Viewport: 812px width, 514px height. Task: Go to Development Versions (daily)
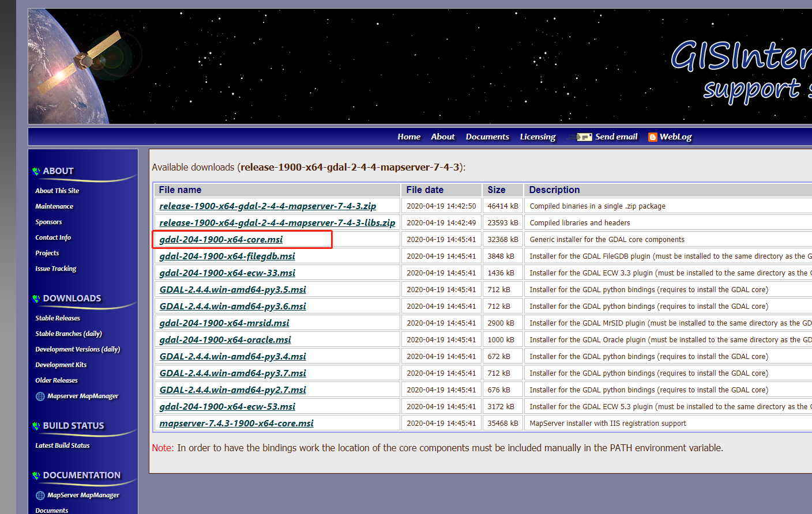pos(78,349)
